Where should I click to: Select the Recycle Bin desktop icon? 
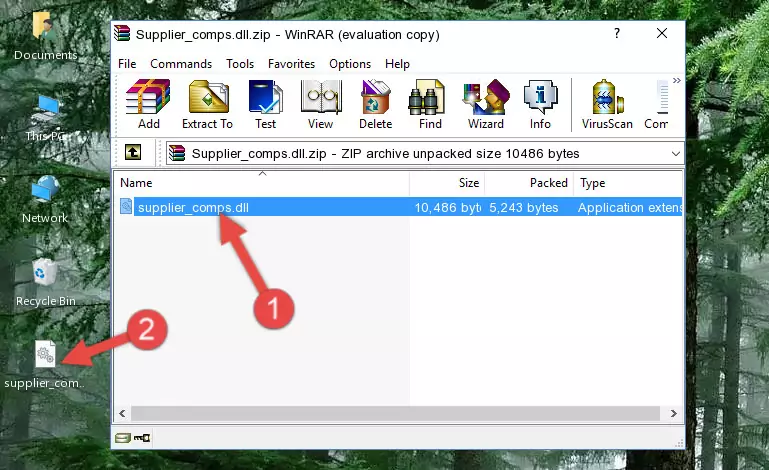point(45,283)
